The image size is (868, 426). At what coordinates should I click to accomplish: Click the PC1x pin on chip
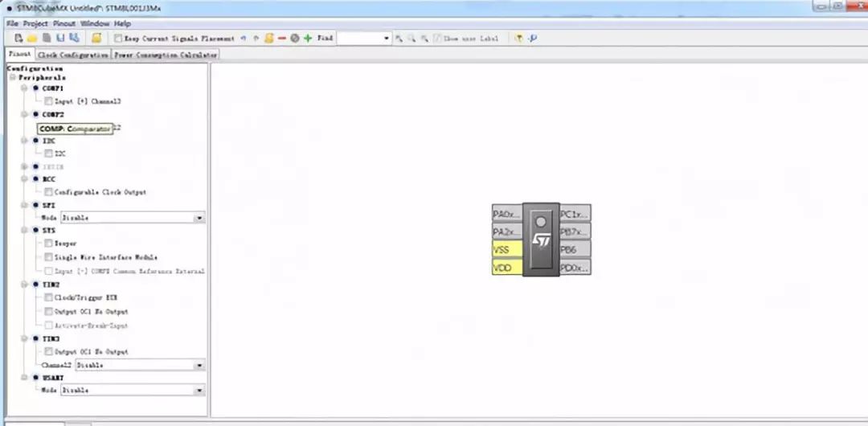pyautogui.click(x=575, y=213)
